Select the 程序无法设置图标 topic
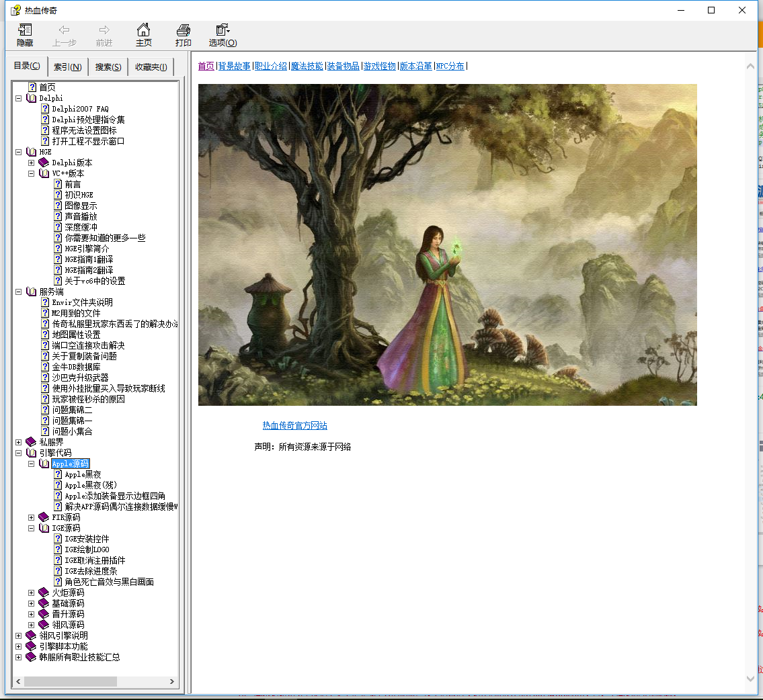 click(x=84, y=130)
